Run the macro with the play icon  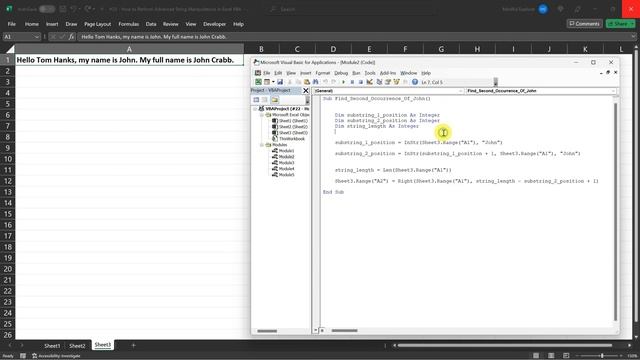[343, 82]
